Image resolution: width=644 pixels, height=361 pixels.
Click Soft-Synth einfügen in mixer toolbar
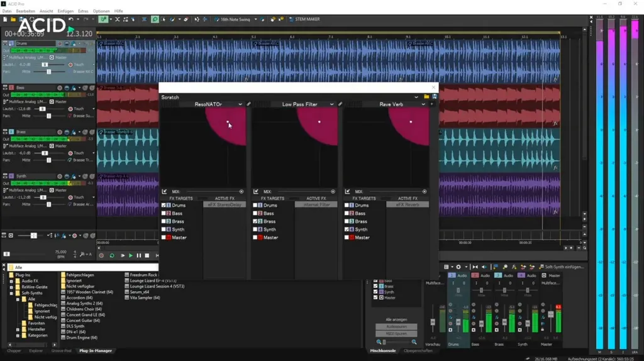pyautogui.click(x=561, y=267)
